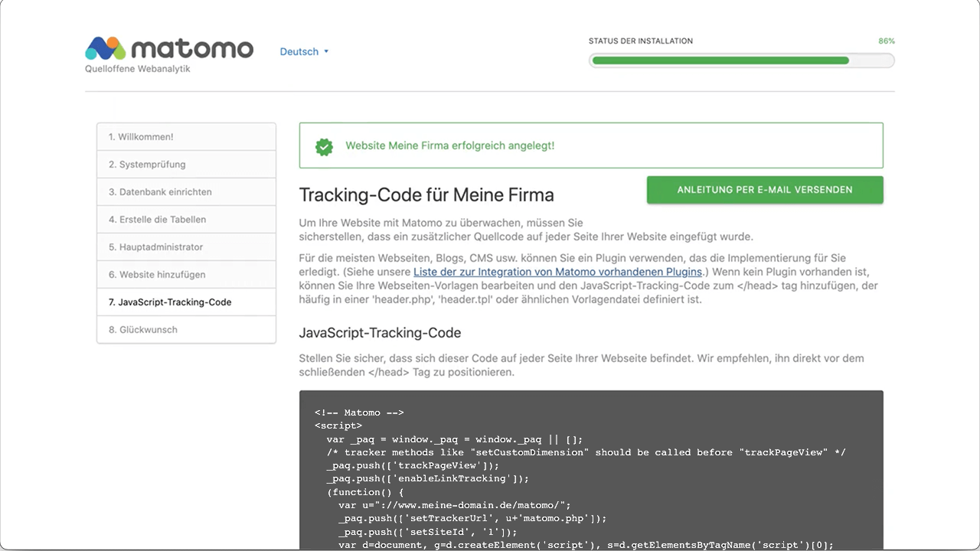
Task: Click the setTrackerUrl code line
Action: coord(472,518)
